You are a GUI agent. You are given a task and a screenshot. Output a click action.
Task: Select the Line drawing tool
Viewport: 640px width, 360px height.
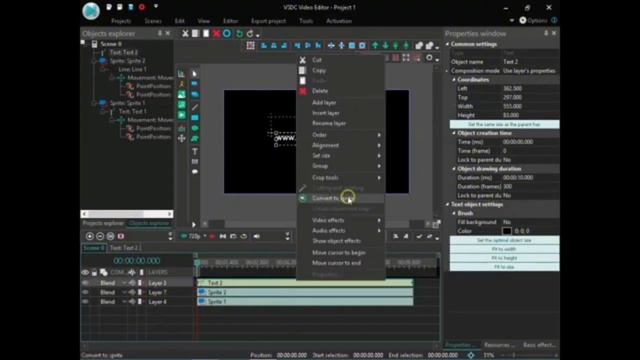click(x=195, y=107)
